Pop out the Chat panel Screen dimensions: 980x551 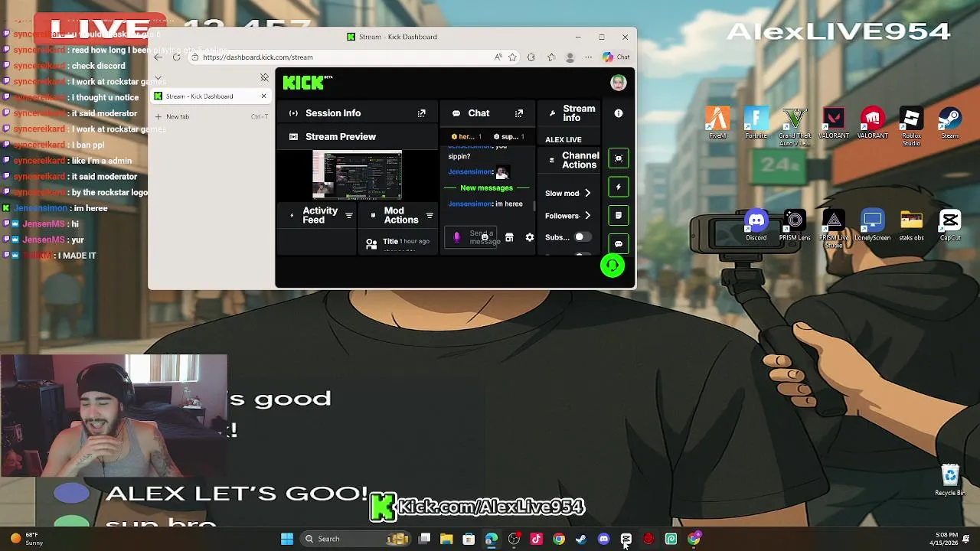(519, 113)
